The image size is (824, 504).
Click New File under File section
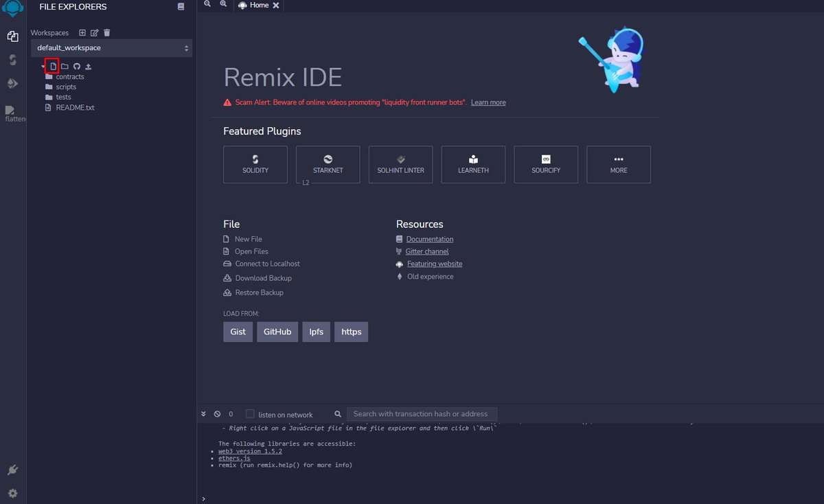pos(248,239)
